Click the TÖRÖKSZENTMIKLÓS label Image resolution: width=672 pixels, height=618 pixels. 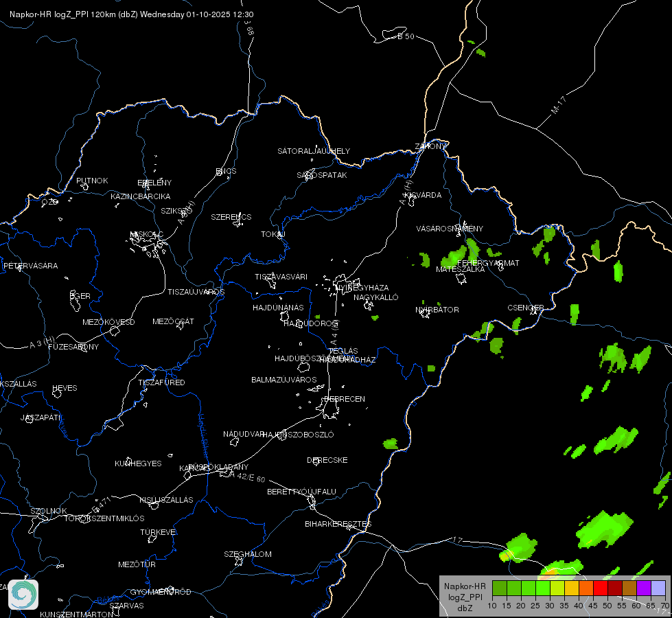point(104,518)
